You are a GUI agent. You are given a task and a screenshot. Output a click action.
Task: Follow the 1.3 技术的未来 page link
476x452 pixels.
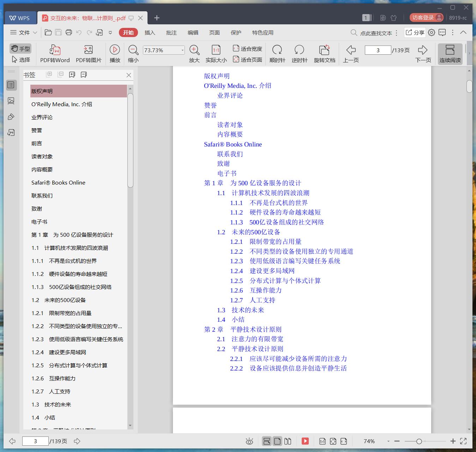(x=240, y=310)
